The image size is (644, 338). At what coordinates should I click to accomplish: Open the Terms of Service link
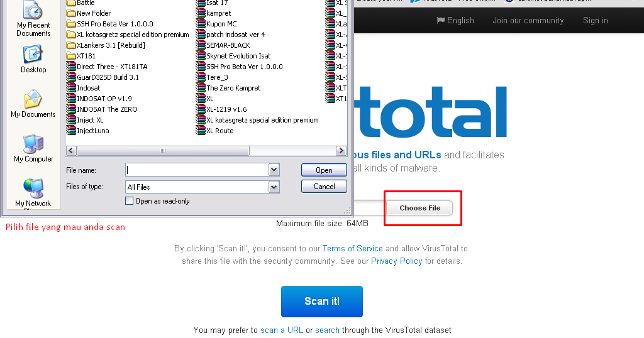pos(352,249)
